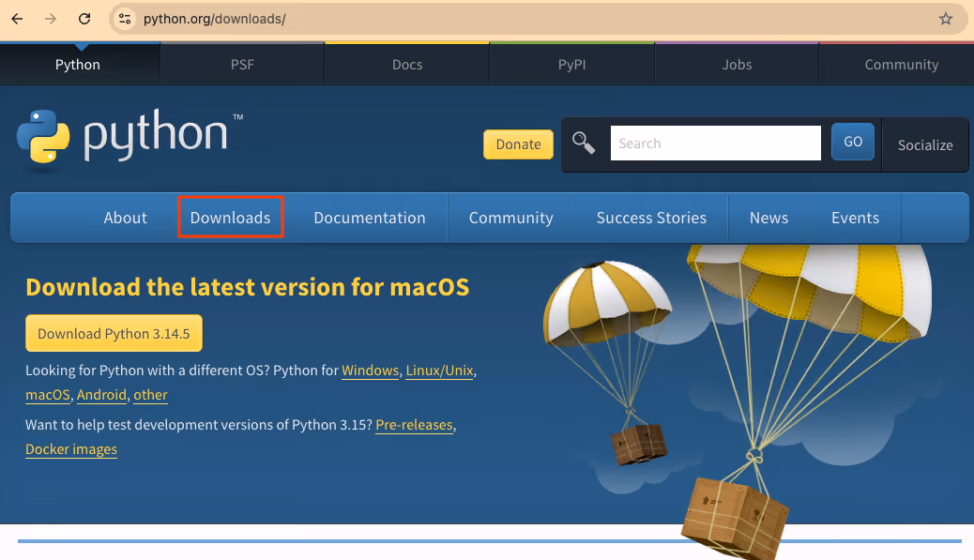Submit search with the GO button

point(853,142)
